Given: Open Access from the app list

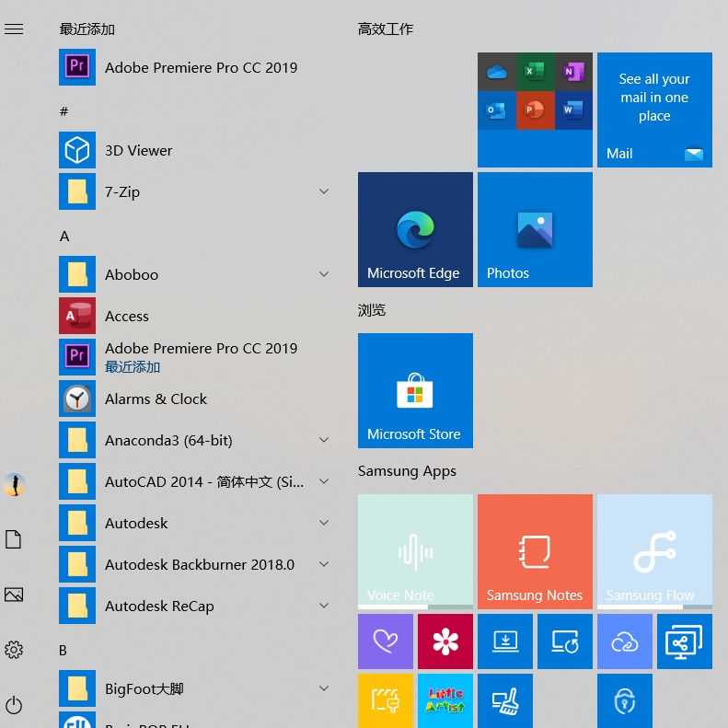Looking at the screenshot, I should [x=195, y=316].
